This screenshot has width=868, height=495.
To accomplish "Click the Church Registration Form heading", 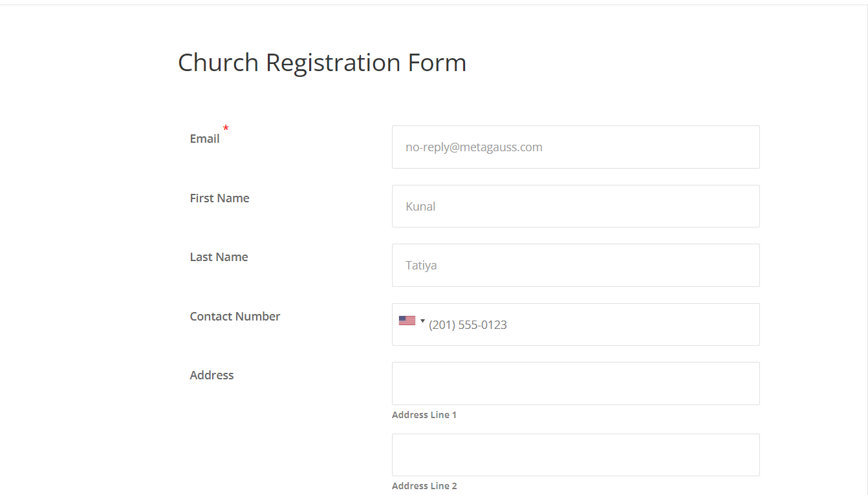I will pos(322,63).
